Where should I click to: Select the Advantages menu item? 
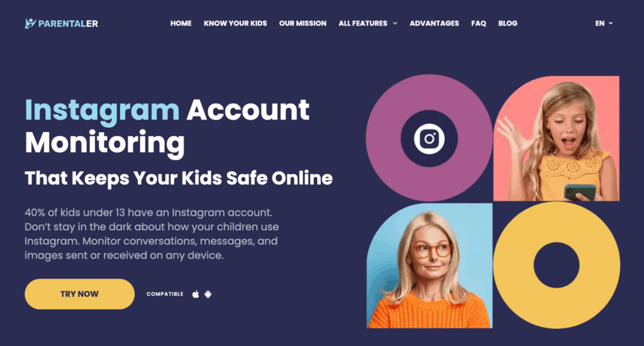pos(434,23)
